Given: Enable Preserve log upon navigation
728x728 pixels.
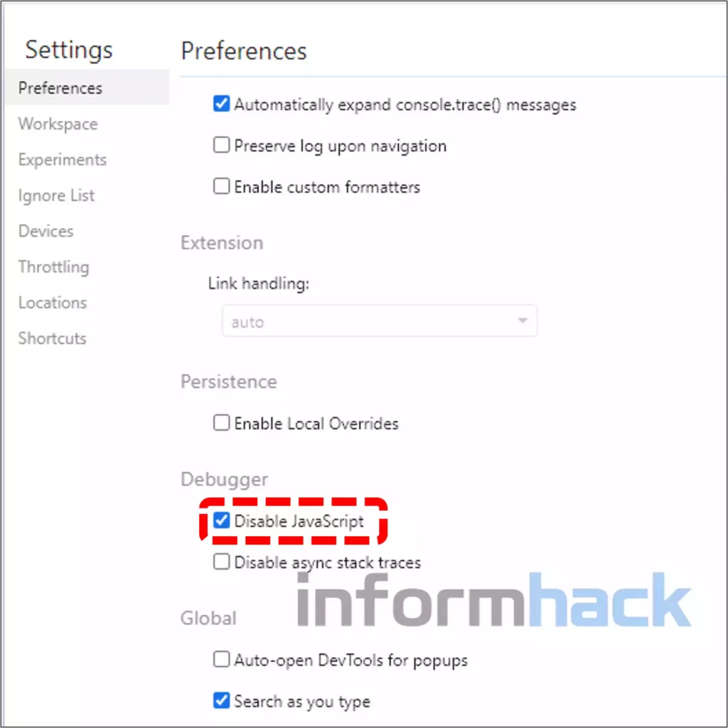Looking at the screenshot, I should [222, 145].
